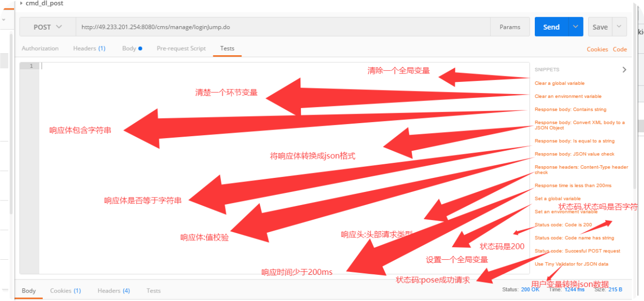644x301 pixels.
Task: Switch to the response Body tab
Action: pos(29,291)
